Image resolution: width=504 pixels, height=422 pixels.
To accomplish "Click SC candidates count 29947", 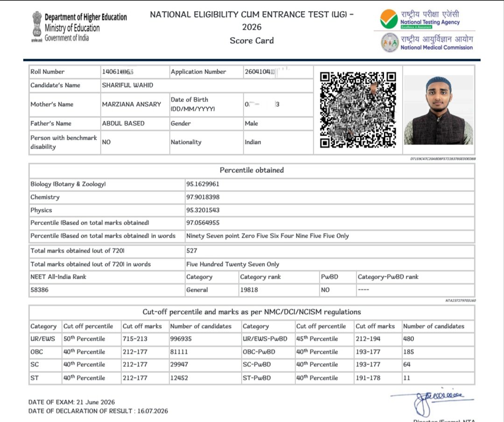I will [179, 365].
